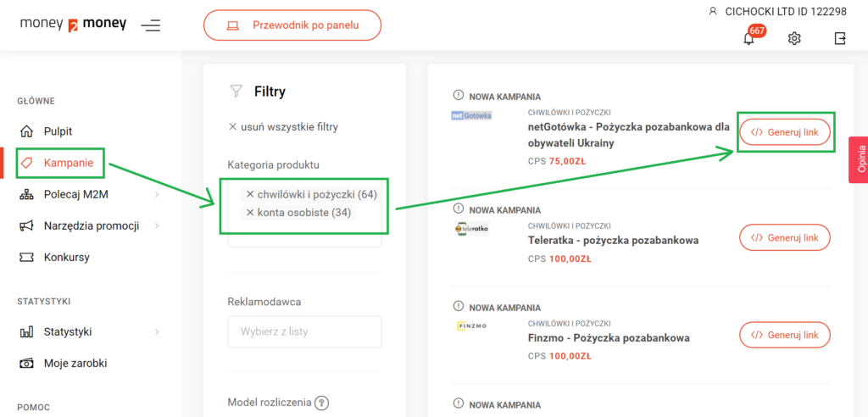Open Kampanie in sidebar
Screen dimensions: 868x417
[69, 163]
